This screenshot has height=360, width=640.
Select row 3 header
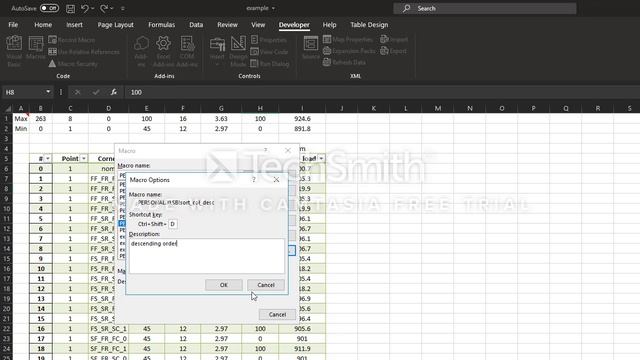click(x=6, y=139)
